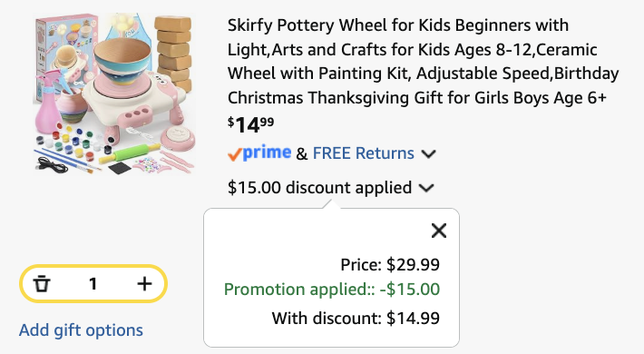Delete the item using the trash icon
The image size is (644, 354).
[42, 284]
